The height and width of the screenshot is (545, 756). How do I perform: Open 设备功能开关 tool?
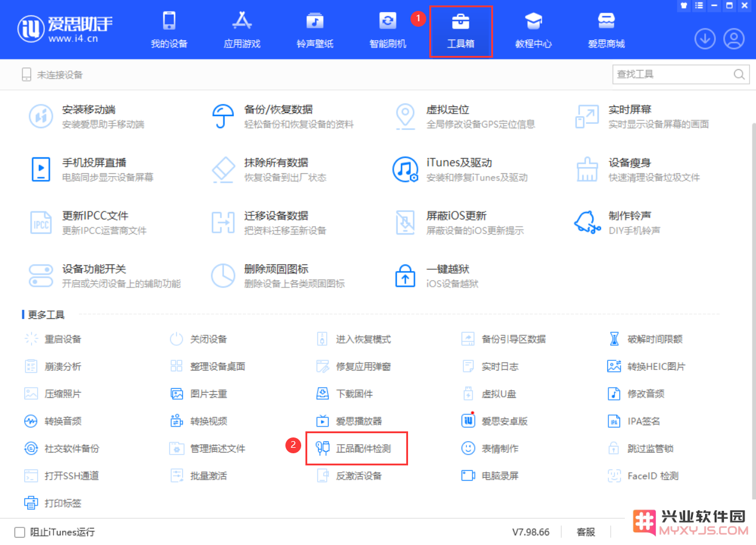[104, 276]
